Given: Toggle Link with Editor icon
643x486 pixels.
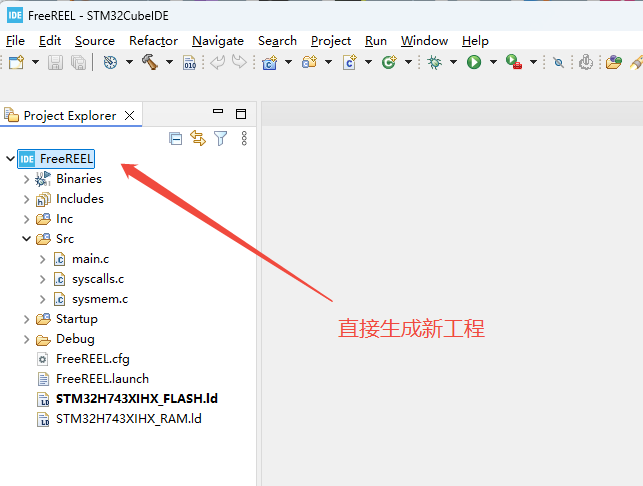Looking at the screenshot, I should click(x=198, y=138).
